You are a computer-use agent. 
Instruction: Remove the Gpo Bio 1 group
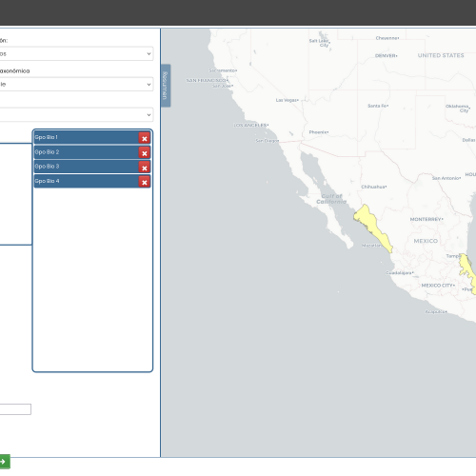[x=145, y=138]
